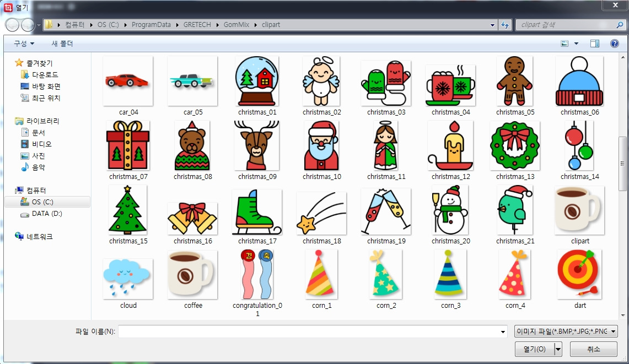Select the car_05 teal car image
This screenshot has width=629, height=364.
(x=192, y=82)
